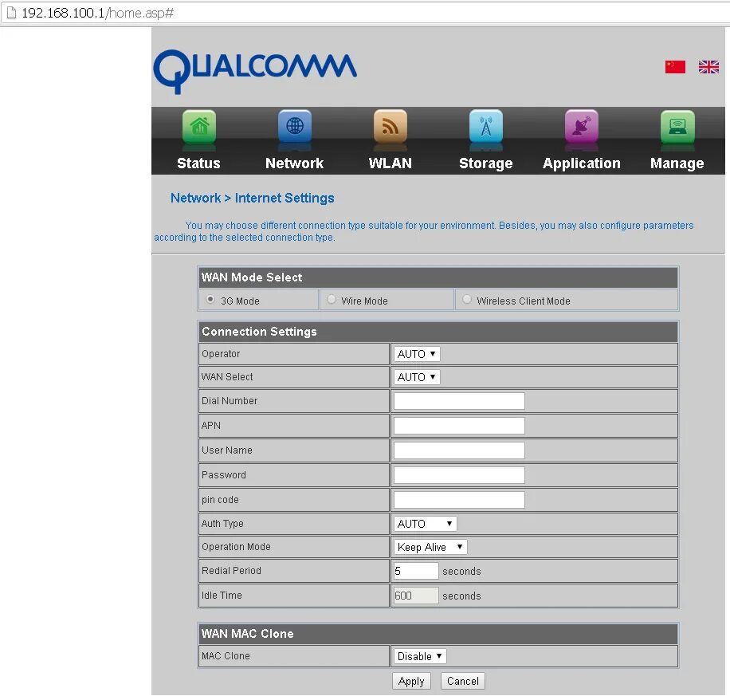Open the Storage antenna tower icon
The height and width of the screenshot is (700, 730).
486,127
